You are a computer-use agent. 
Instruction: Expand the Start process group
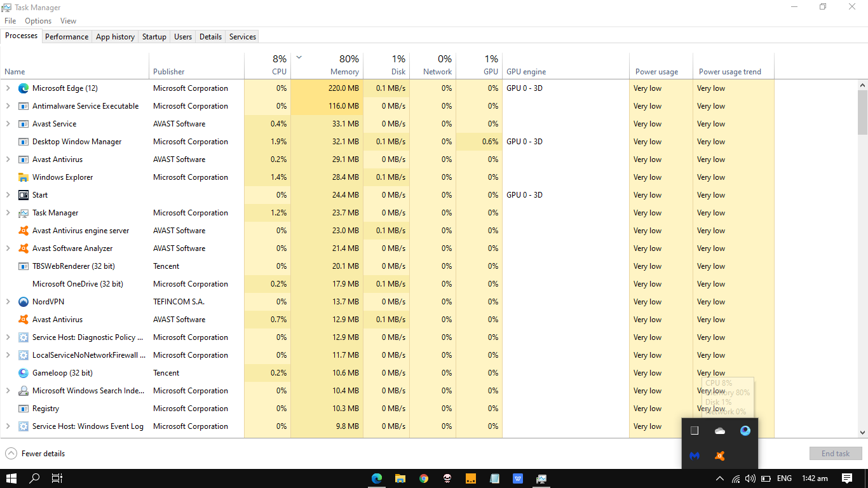point(8,195)
